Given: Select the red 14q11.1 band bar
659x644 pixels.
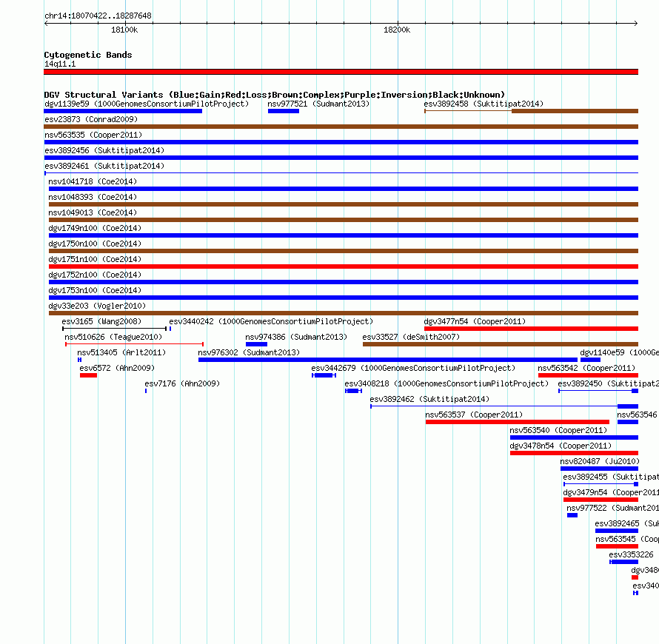Looking at the screenshot, I should [341, 72].
